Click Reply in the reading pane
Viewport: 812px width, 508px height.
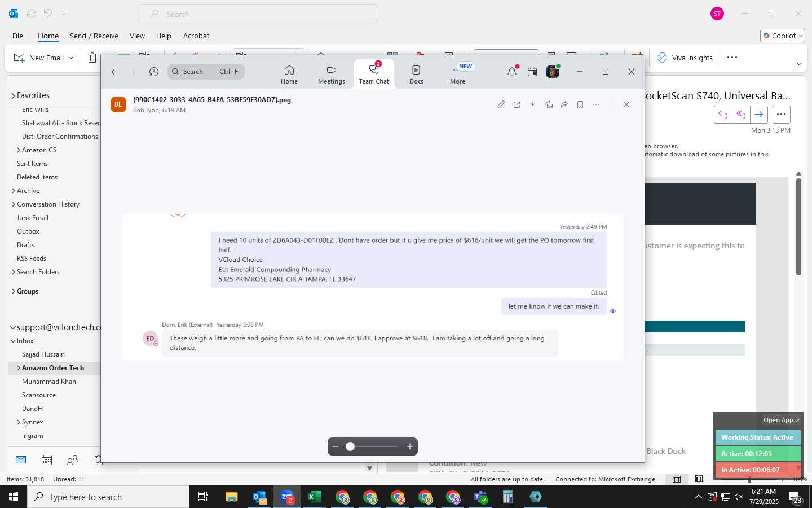723,115
